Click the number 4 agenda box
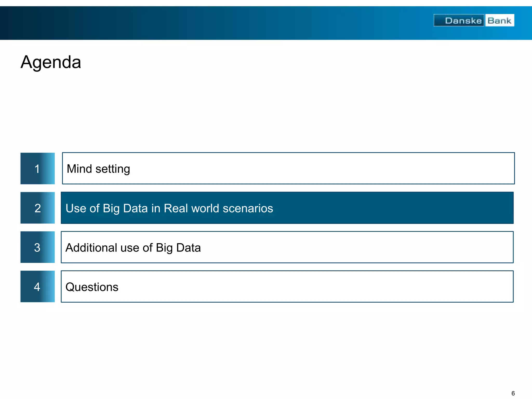This screenshot has width=532, height=399. pos(38,287)
